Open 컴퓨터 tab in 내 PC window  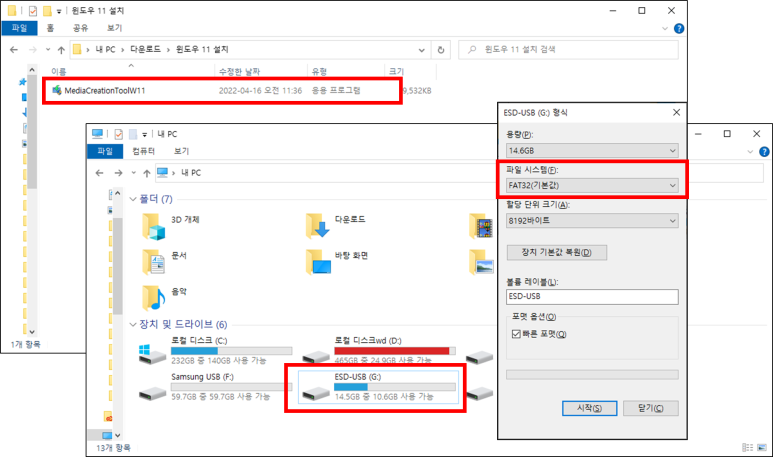click(x=143, y=151)
